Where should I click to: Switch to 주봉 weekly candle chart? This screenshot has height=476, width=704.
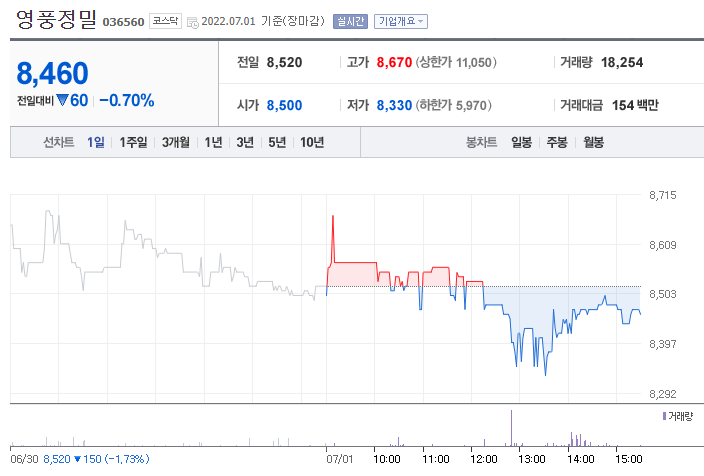[x=557, y=142]
